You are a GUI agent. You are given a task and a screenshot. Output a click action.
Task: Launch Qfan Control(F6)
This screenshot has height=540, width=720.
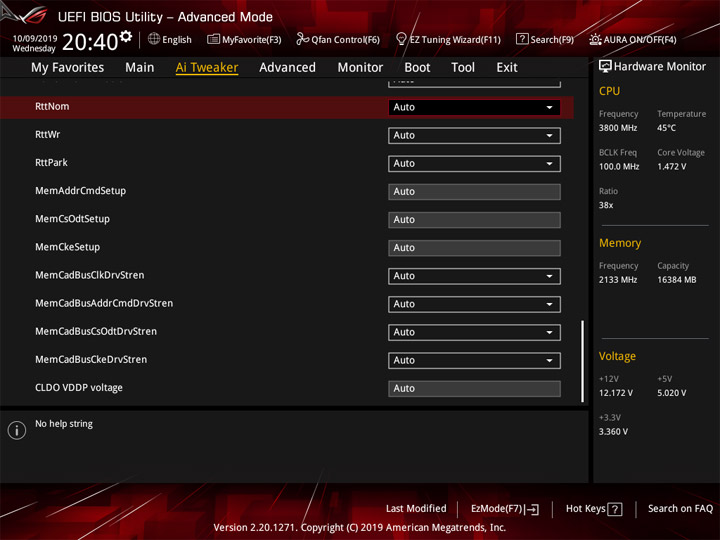click(x=338, y=39)
